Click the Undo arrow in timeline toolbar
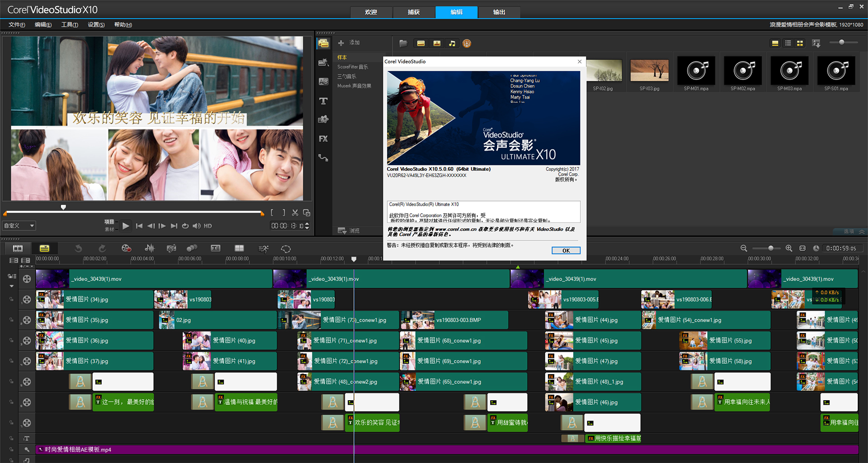The height and width of the screenshot is (463, 868). (x=79, y=248)
